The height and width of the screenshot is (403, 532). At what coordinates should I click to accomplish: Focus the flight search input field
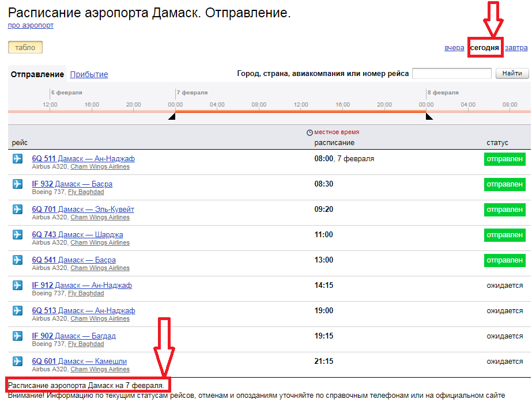tap(451, 73)
